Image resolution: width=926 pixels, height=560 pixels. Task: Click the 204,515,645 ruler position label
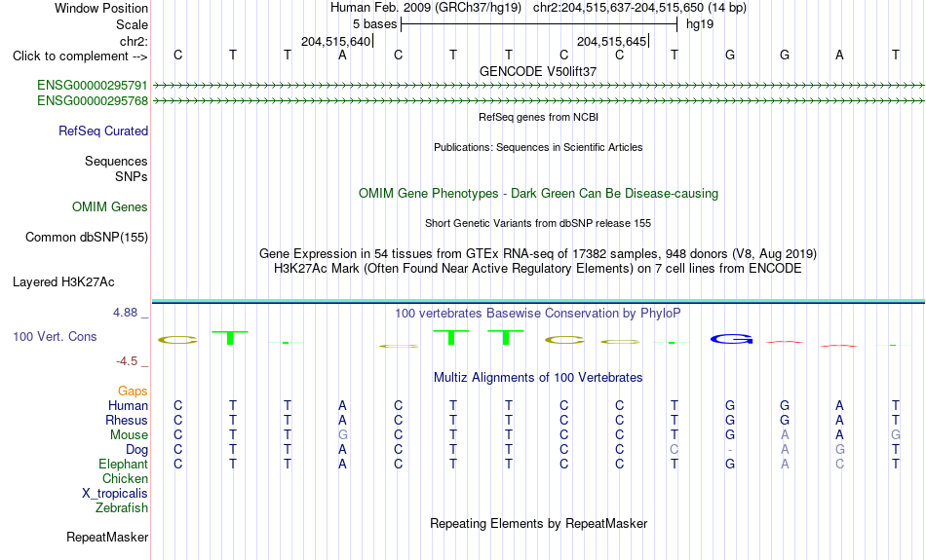pos(611,41)
